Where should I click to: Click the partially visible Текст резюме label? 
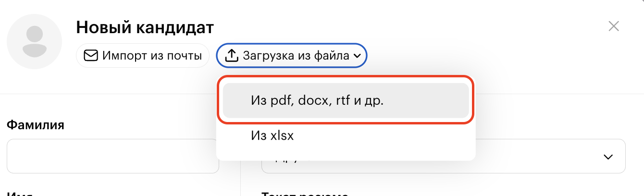(x=305, y=194)
